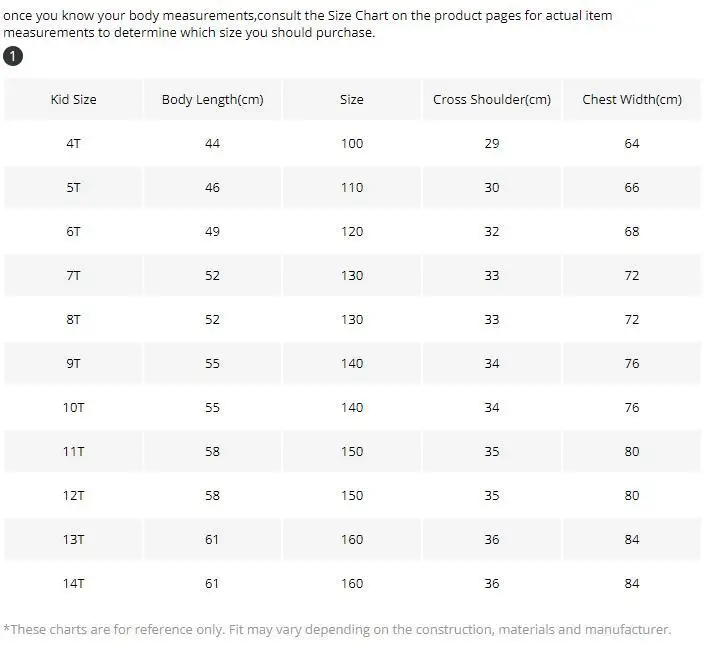Select the Kid Size column header
Viewport: 711px width, 648px height.
[73, 100]
